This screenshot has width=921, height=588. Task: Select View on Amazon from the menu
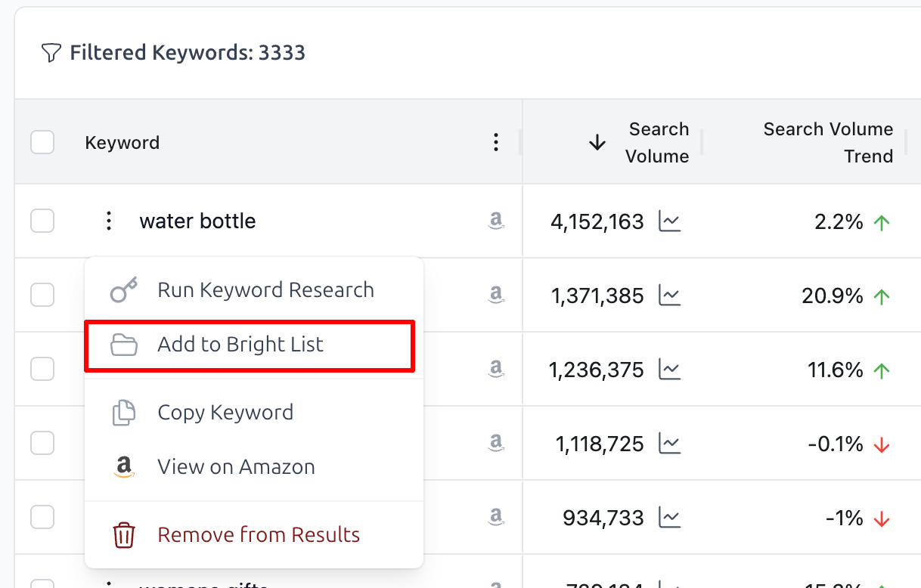pos(236,466)
